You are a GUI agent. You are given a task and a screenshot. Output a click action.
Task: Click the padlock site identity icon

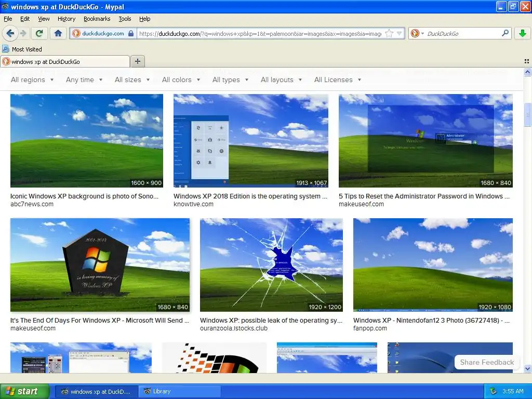(131, 33)
